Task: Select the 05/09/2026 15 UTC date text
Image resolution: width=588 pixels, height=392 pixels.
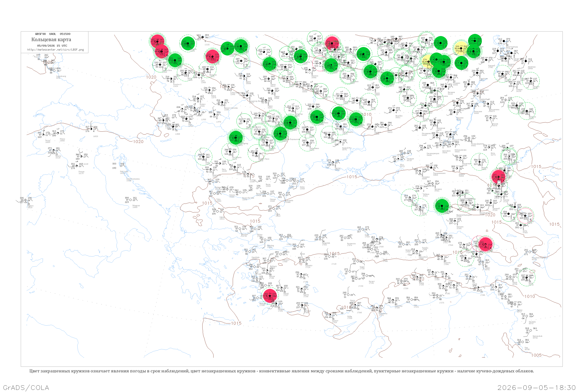Action: coord(52,46)
